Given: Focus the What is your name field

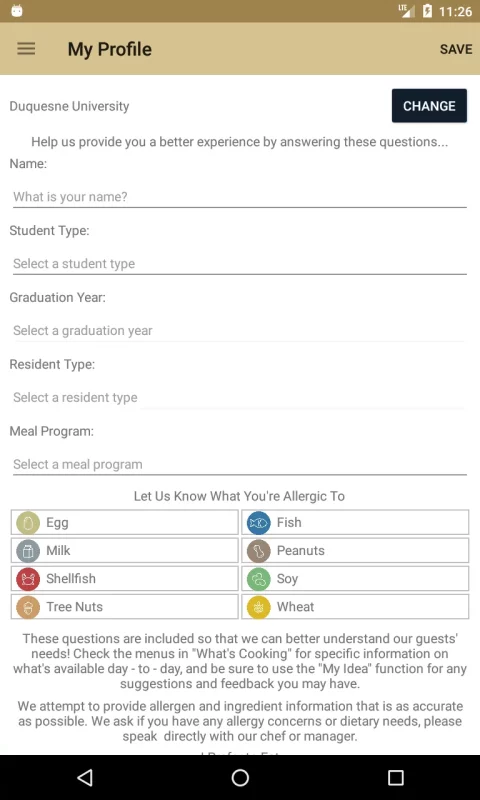Looking at the screenshot, I should click(x=240, y=197).
